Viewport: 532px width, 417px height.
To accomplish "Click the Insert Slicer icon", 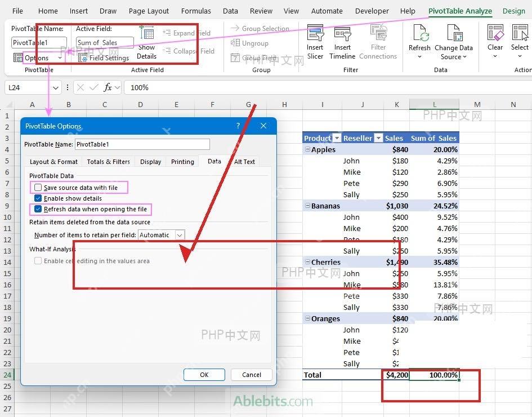I will tap(315, 33).
